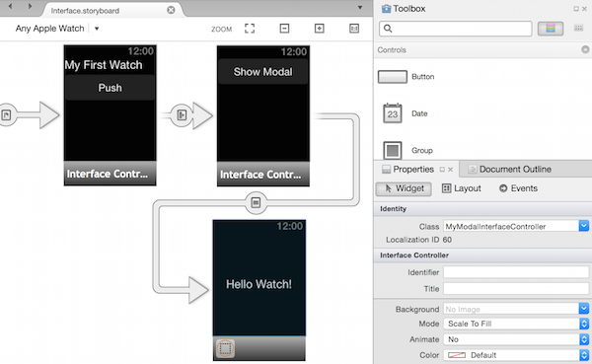Select the push segue icon between controllers
The width and height of the screenshot is (592, 364).
point(182,114)
